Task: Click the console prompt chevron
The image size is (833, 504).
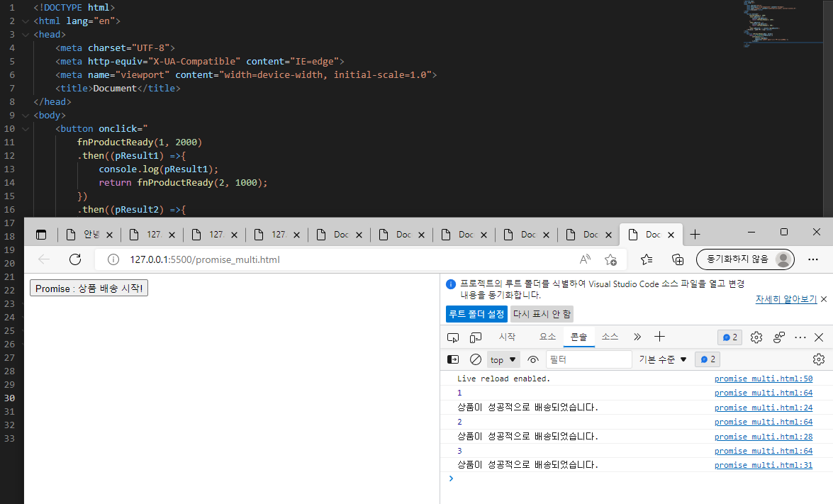Action: pos(451,478)
